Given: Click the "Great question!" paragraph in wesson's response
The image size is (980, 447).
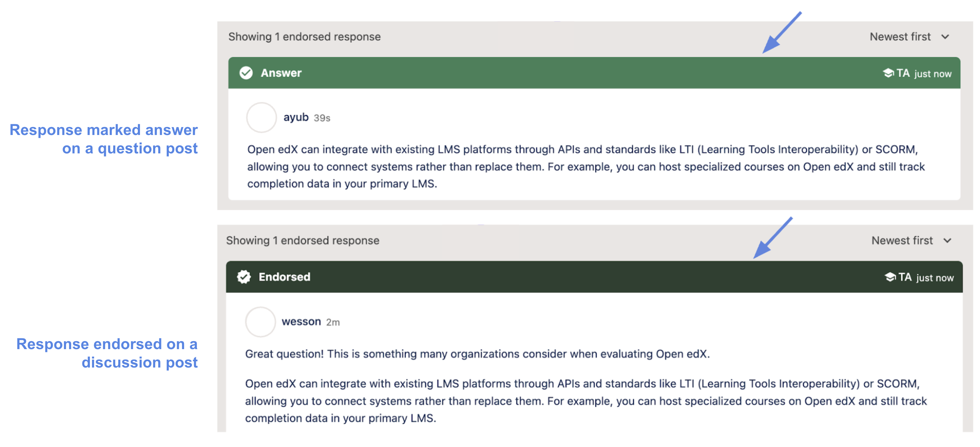Looking at the screenshot, I should pos(477,354).
